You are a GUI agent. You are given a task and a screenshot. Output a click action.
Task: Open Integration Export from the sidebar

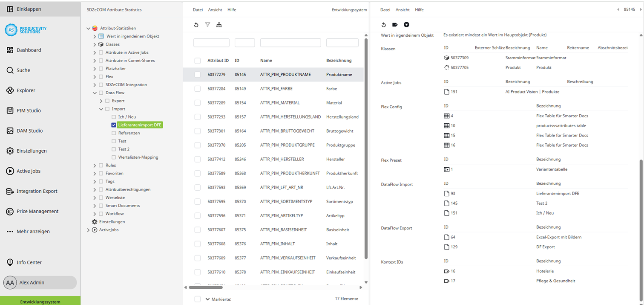click(10, 191)
